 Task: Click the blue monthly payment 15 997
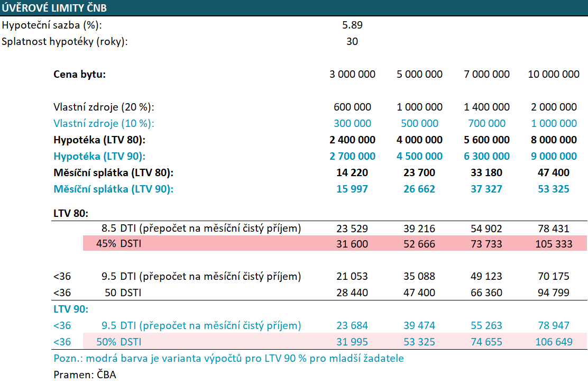pos(352,189)
